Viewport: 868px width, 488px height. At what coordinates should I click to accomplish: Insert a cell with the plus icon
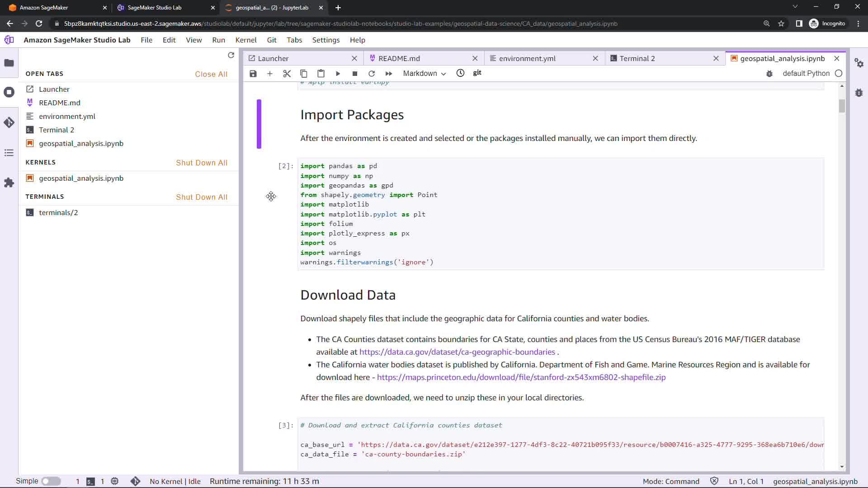pos(270,74)
